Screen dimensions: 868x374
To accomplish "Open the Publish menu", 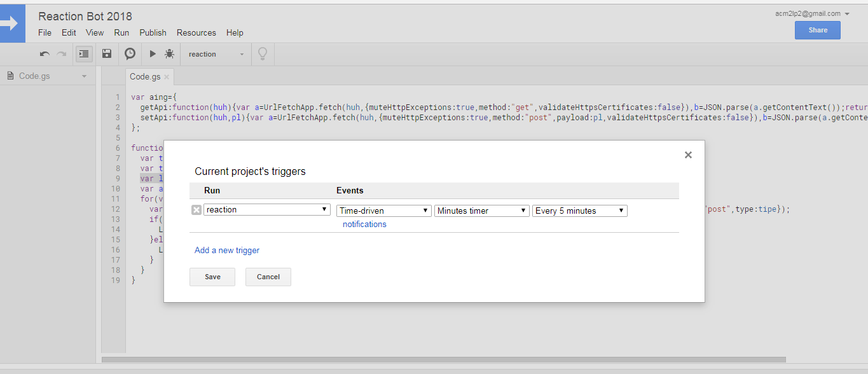I will coord(153,32).
